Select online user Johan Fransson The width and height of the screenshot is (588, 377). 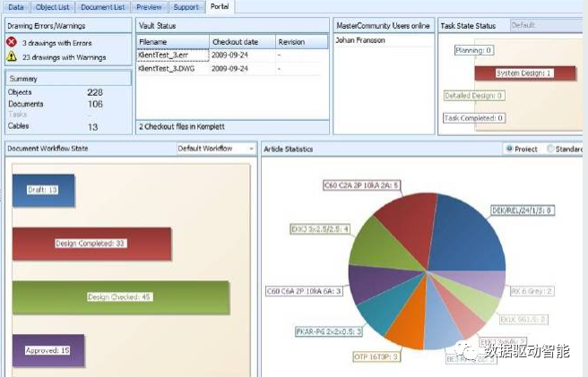[x=360, y=40]
